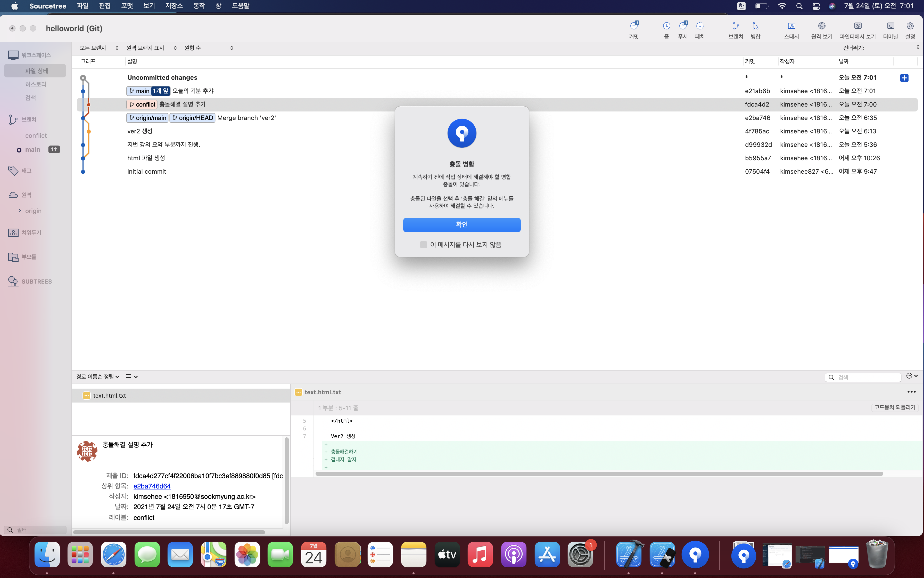
Task: Click the Workspace (워크스페이스) sidebar icon
Action: pyautogui.click(x=13, y=55)
